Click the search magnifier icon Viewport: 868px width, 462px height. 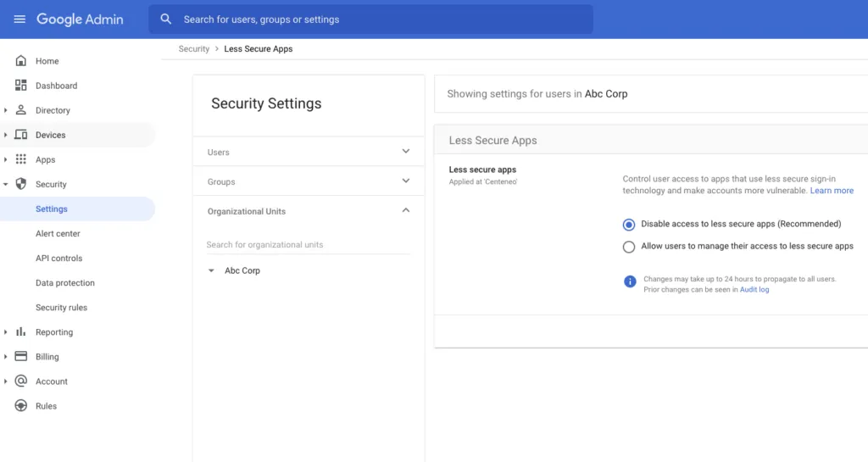pos(165,19)
